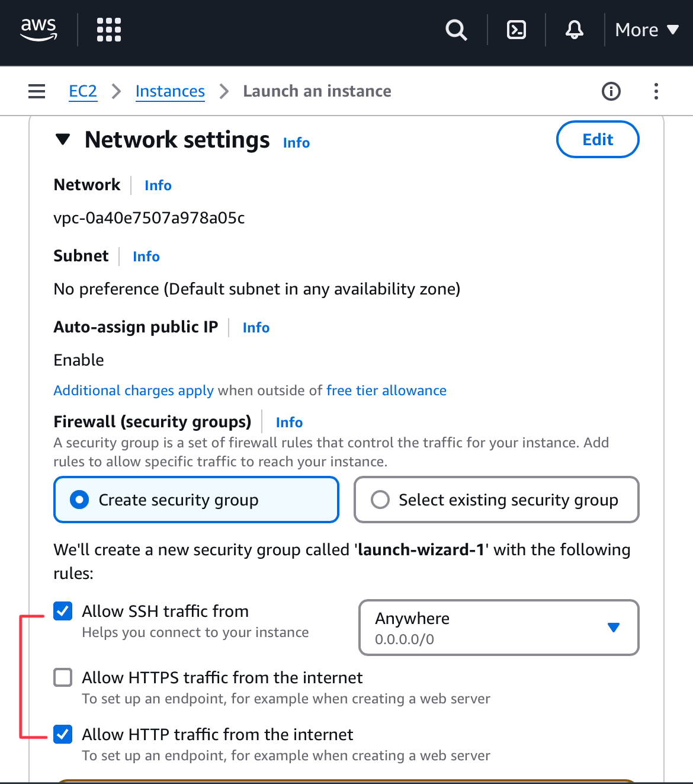
Task: Uncheck Allow SSH traffic from checkbox
Action: click(x=63, y=611)
